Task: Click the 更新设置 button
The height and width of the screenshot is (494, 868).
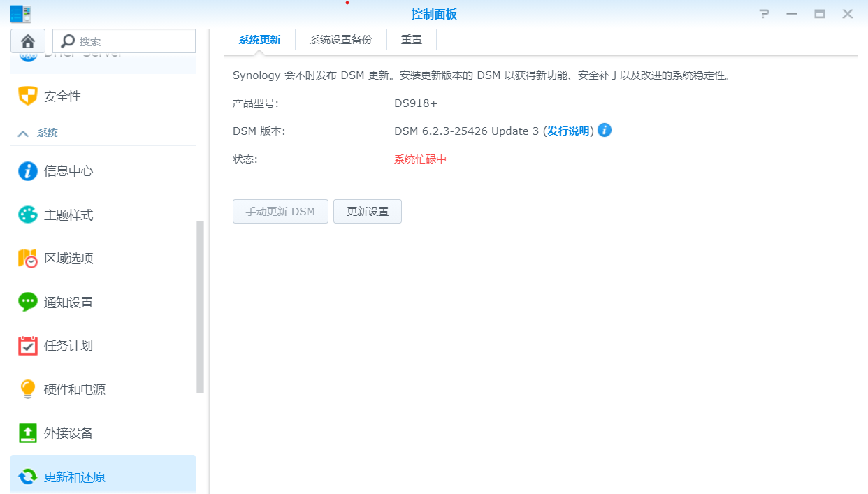Action: [x=367, y=211]
